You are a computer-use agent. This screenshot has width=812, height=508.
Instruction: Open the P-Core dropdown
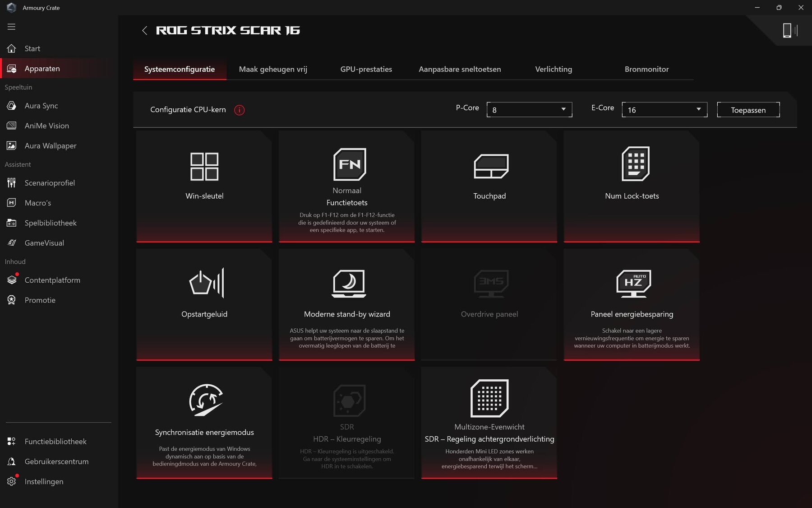[529, 110]
